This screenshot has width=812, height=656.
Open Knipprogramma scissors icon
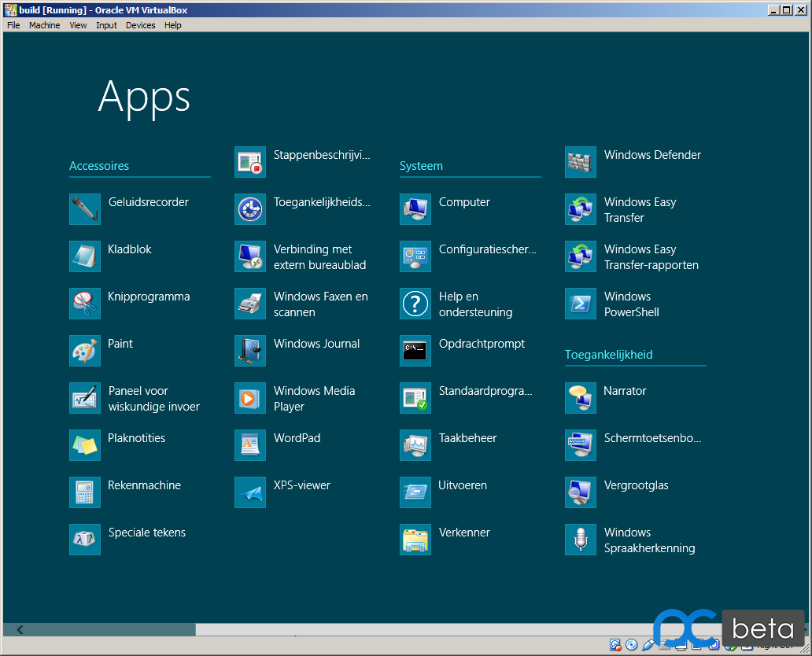click(85, 304)
